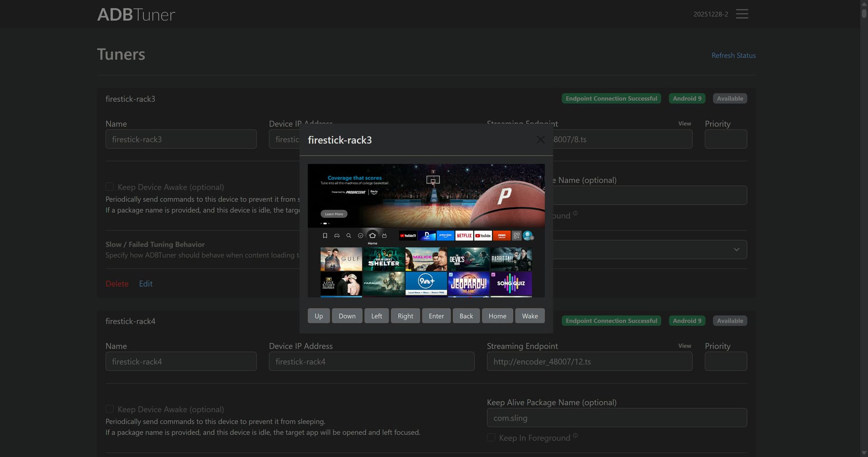
Task: Select the search magnifier icon in the Fire TV preview
Action: [349, 236]
